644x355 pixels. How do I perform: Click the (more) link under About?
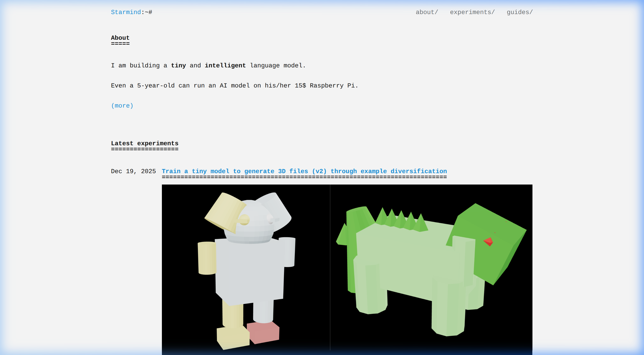122,106
